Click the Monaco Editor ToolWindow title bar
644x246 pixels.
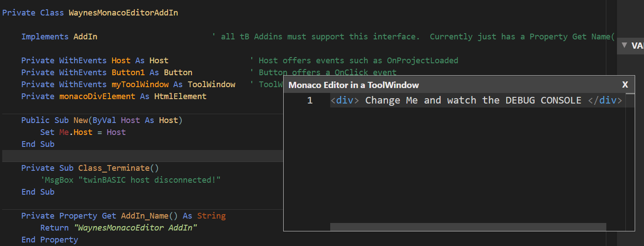pos(452,85)
